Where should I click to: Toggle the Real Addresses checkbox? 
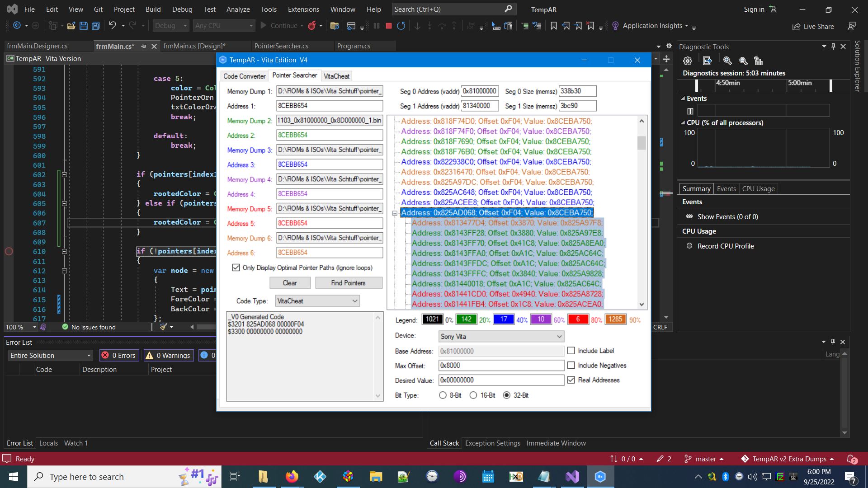pyautogui.click(x=571, y=380)
